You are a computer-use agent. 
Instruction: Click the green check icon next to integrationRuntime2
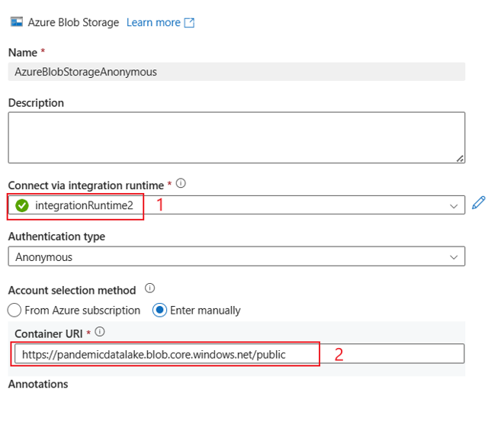tap(22, 205)
